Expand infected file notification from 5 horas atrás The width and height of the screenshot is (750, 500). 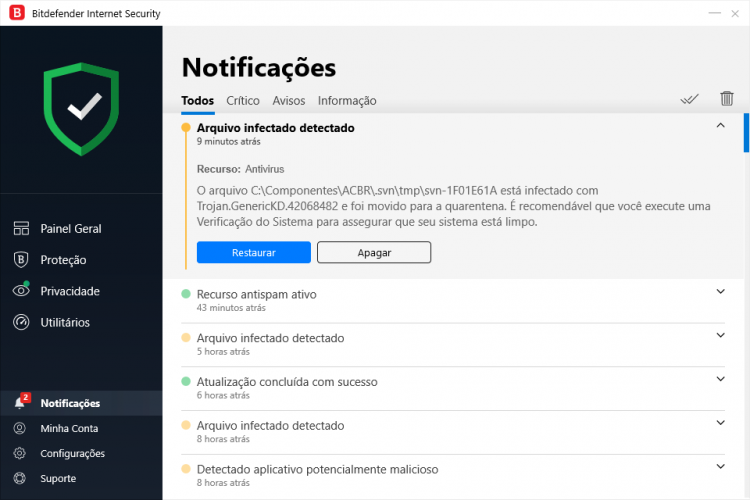coord(720,335)
